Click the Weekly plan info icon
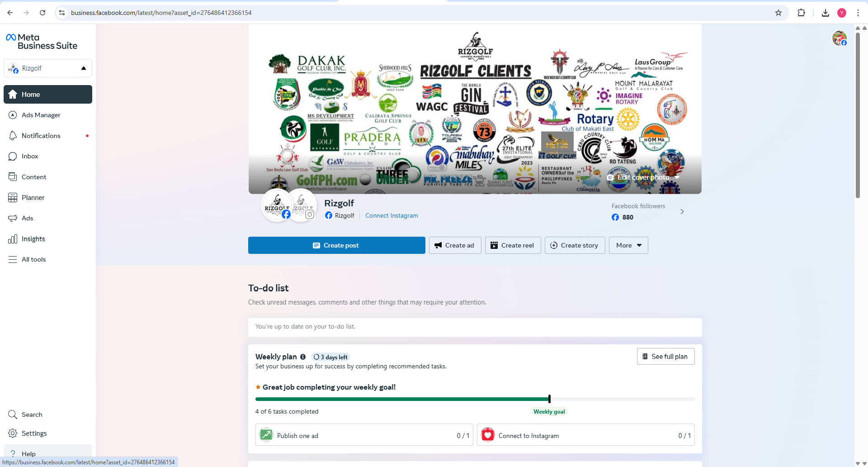This screenshot has height=467, width=868. pyautogui.click(x=303, y=357)
